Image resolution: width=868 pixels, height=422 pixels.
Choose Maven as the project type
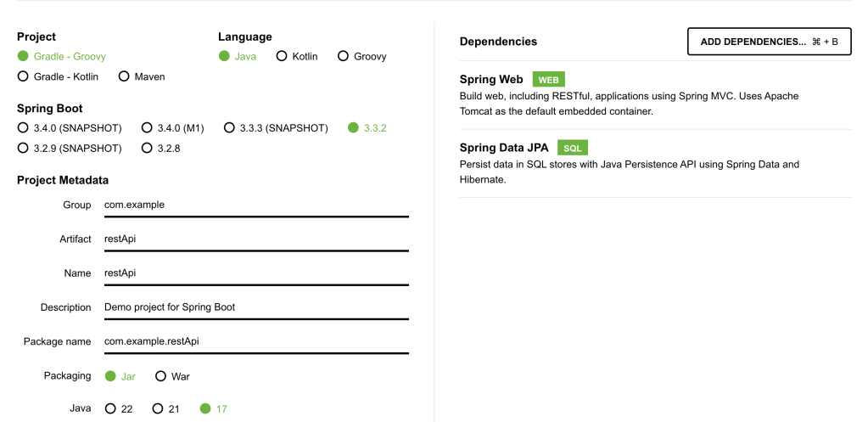[124, 77]
